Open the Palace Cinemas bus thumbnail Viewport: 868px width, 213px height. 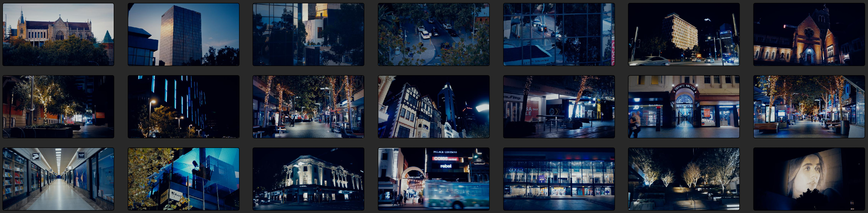[434, 179]
